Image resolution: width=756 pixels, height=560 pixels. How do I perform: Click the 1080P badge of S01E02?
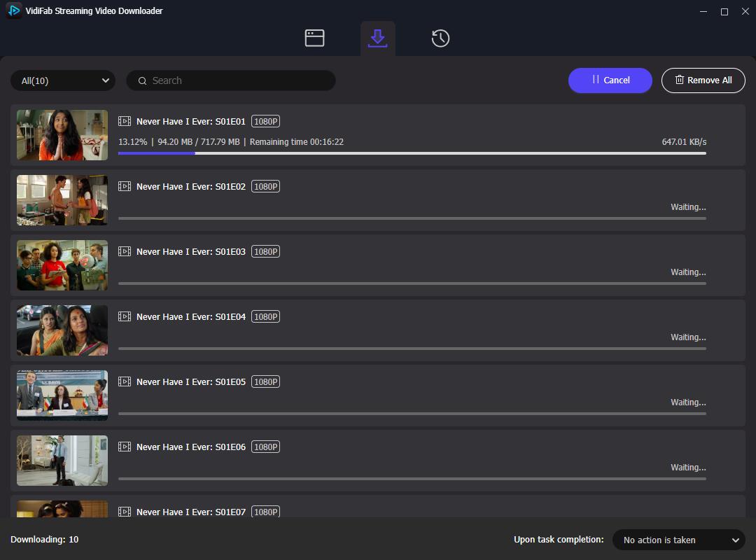pyautogui.click(x=266, y=187)
